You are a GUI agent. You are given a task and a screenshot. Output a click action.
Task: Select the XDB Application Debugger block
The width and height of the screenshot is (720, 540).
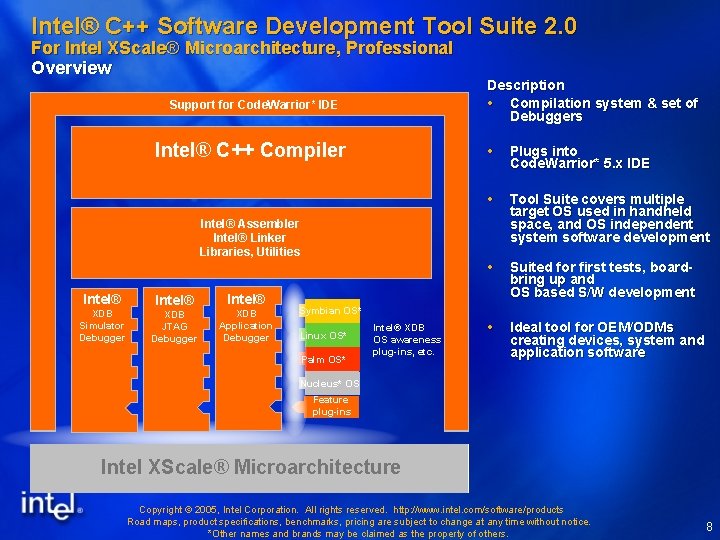click(248, 360)
